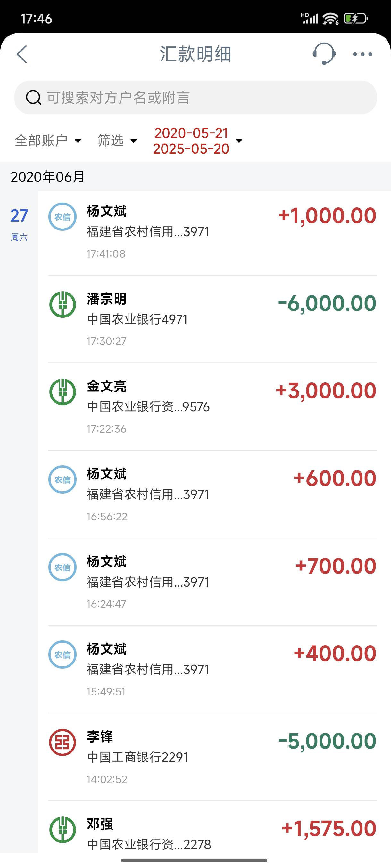Image resolution: width=391 pixels, height=868 pixels.
Task: Open the three-dot more options menu
Action: 363,54
